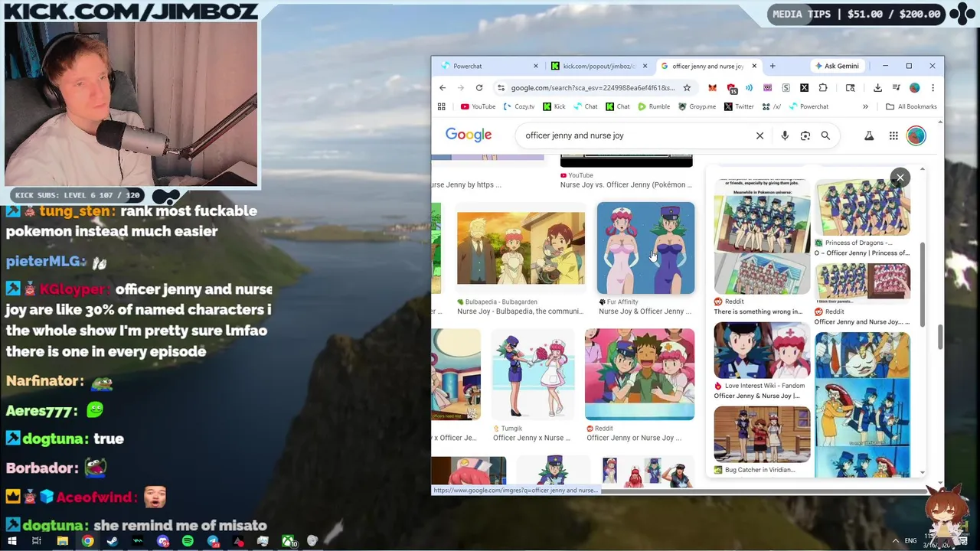Open the Bulbapedia Nurse Joy image result
The width and height of the screenshot is (980, 551).
click(x=521, y=248)
